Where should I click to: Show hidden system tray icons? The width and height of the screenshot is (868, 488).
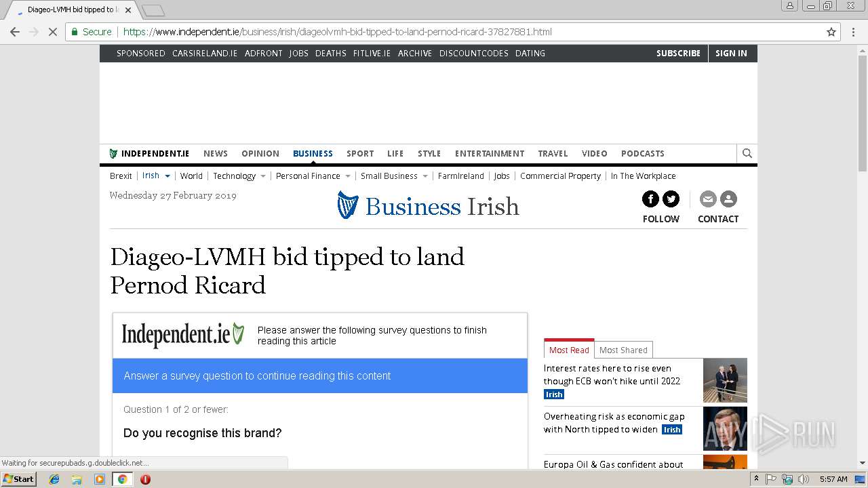(757, 479)
